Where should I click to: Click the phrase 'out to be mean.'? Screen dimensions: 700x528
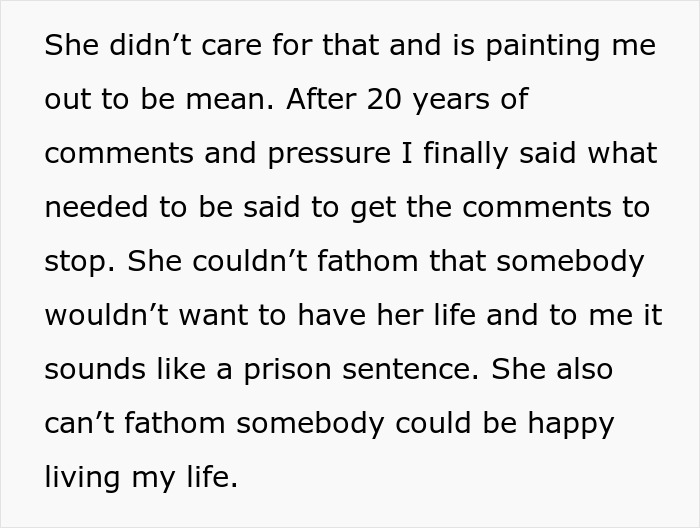click(x=159, y=99)
